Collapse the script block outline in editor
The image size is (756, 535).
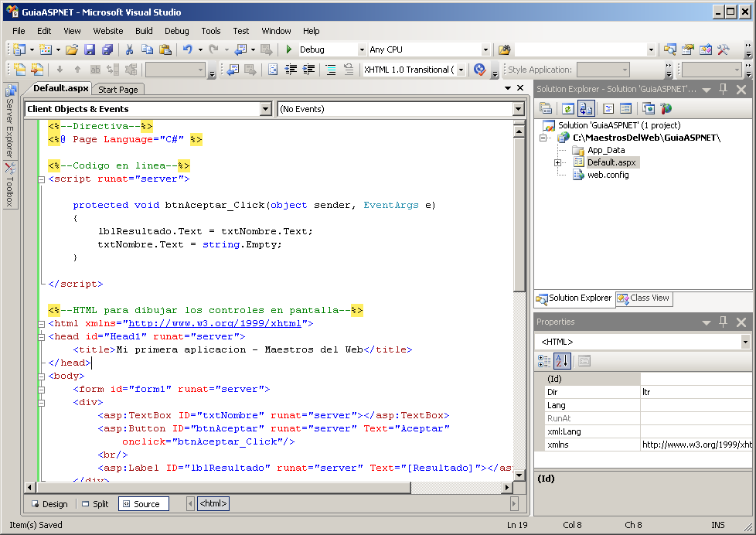coord(42,179)
